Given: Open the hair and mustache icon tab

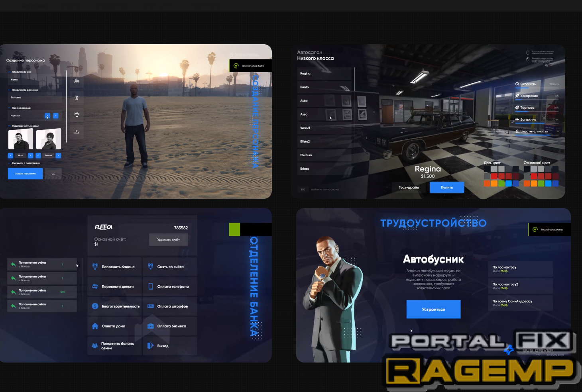Looking at the screenshot, I should pos(77,115).
